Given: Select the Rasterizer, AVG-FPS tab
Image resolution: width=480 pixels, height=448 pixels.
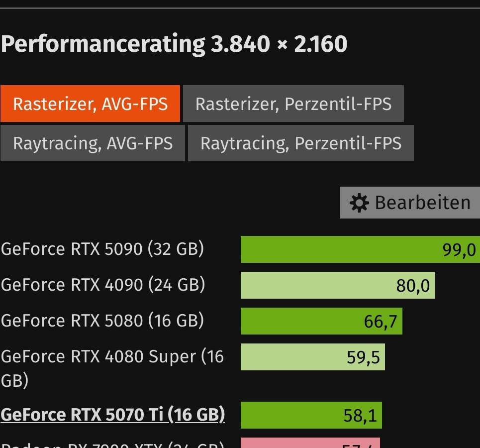Looking at the screenshot, I should pos(91,104).
